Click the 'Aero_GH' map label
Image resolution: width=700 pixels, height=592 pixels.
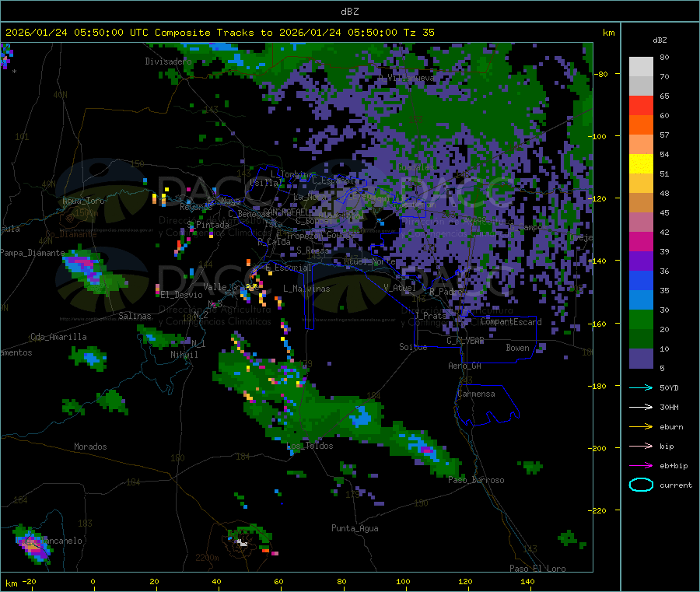click(464, 366)
